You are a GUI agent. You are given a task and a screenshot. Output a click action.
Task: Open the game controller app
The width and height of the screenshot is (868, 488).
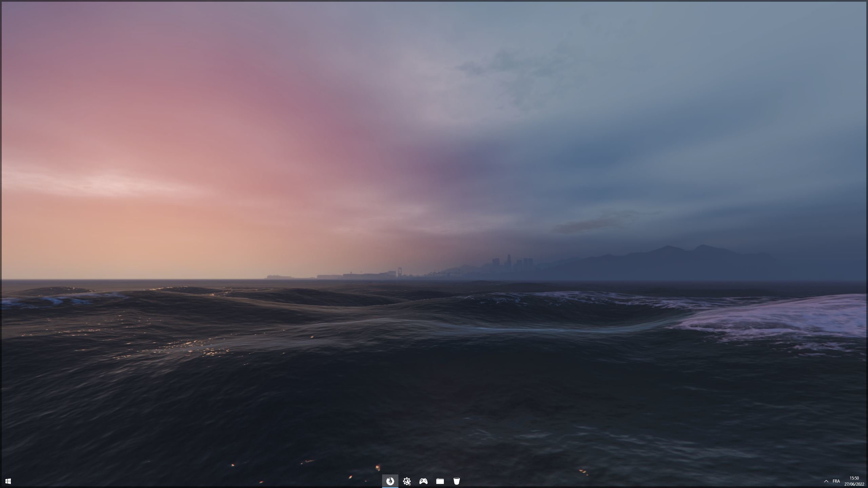423,481
